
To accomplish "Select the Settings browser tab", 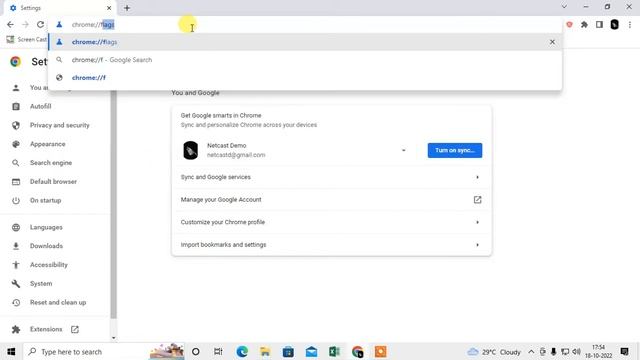I will 60,8.
